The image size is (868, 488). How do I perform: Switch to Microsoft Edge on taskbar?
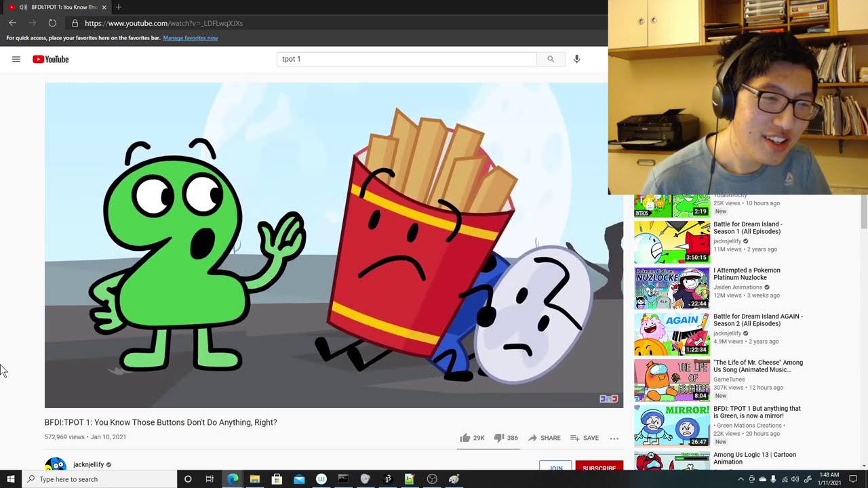click(x=233, y=479)
